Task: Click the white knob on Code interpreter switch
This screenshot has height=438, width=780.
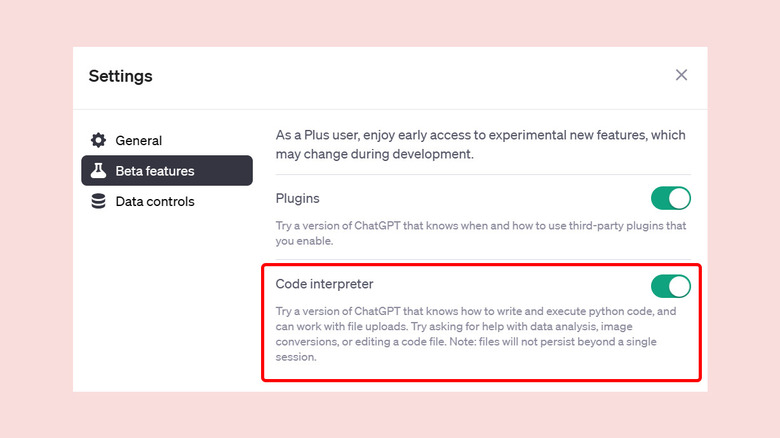Action: point(679,287)
